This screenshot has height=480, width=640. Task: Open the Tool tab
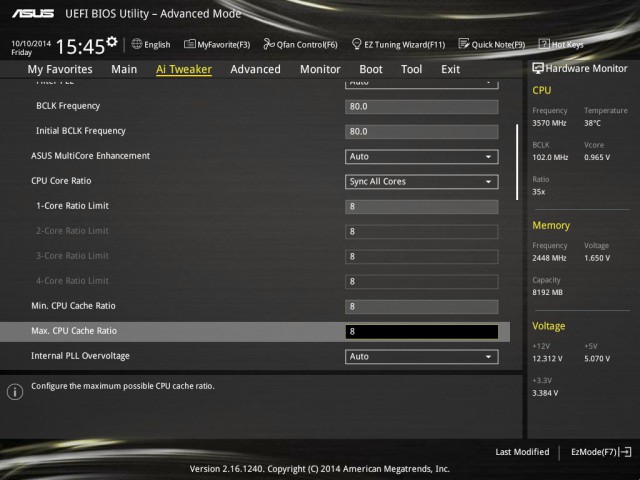(x=411, y=69)
